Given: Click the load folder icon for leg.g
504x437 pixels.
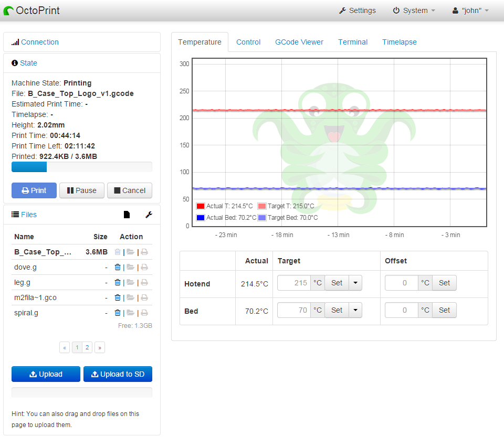Looking at the screenshot, I should 130,282.
